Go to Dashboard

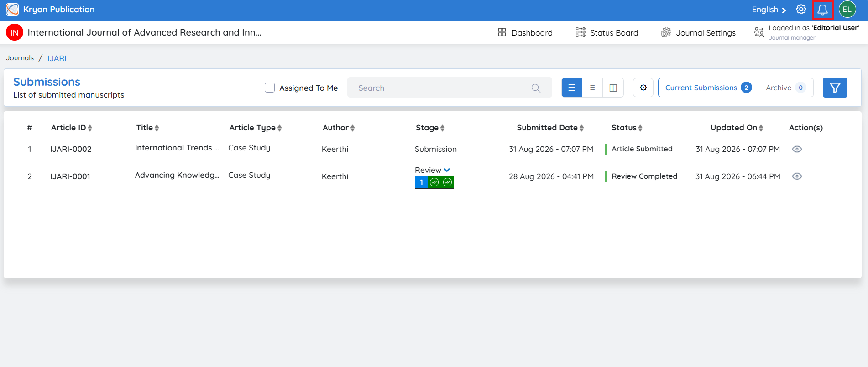[525, 32]
